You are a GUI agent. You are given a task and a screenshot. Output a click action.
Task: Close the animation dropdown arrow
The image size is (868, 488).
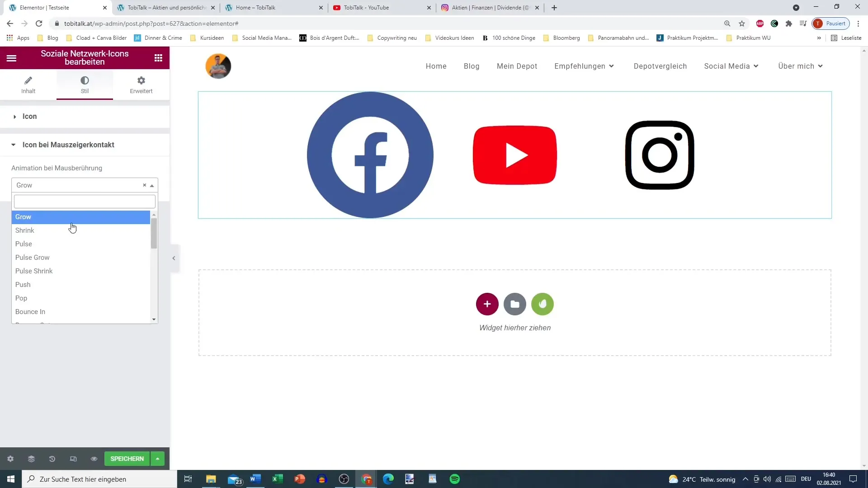[x=152, y=185]
